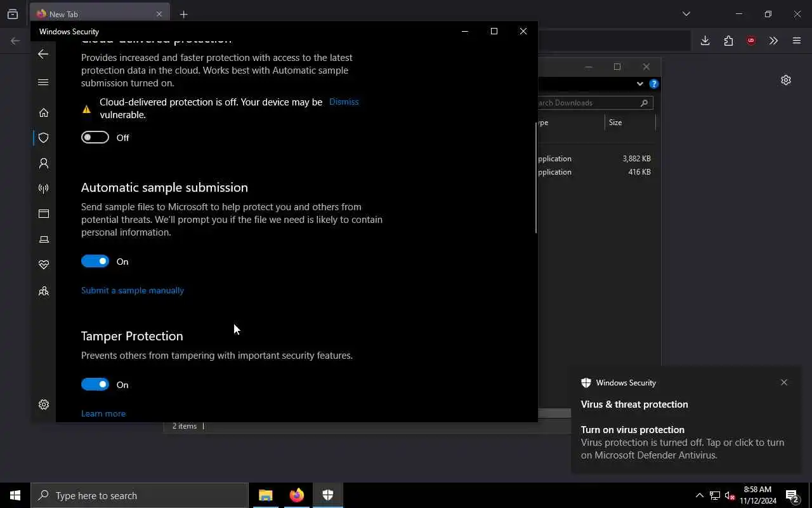This screenshot has width=812, height=508.
Task: Select the 3,882 KB file row
Action: tap(596, 159)
